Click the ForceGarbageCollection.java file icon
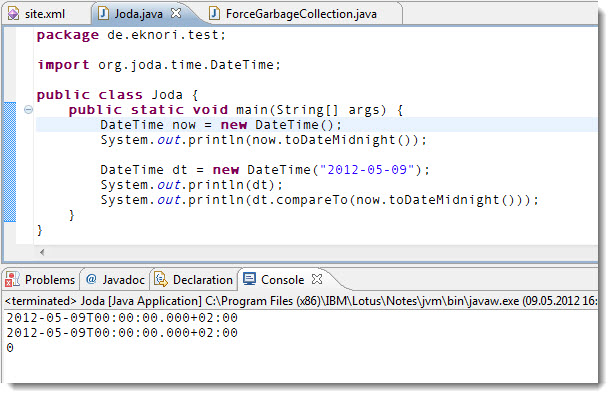 point(214,14)
